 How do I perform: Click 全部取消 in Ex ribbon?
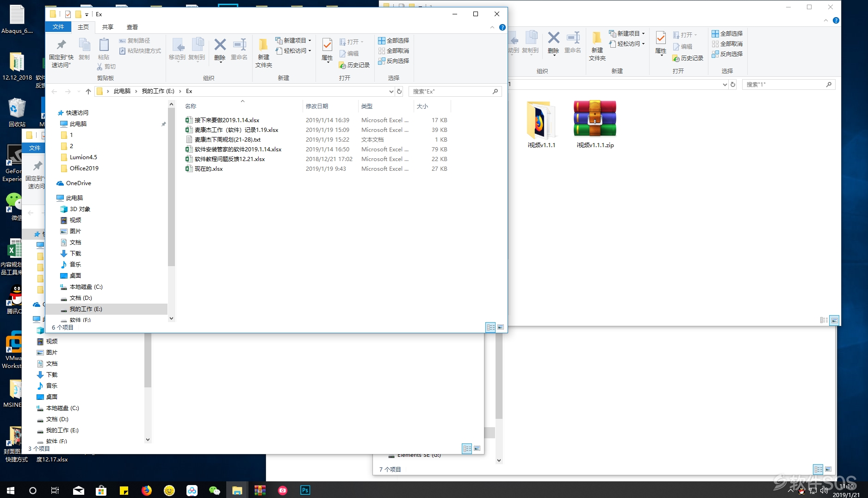point(394,51)
